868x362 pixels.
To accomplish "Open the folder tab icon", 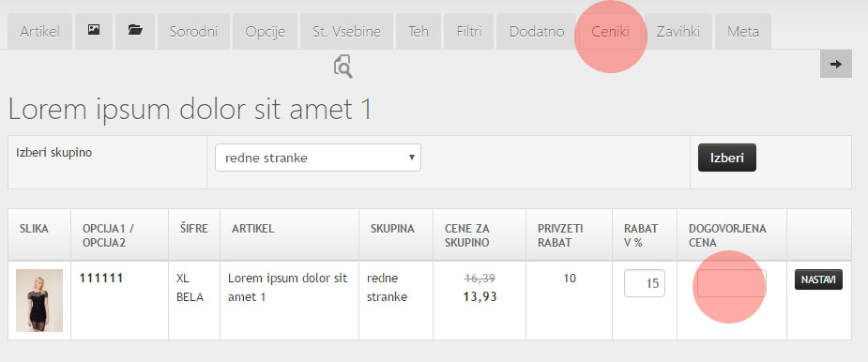I will click(x=134, y=31).
